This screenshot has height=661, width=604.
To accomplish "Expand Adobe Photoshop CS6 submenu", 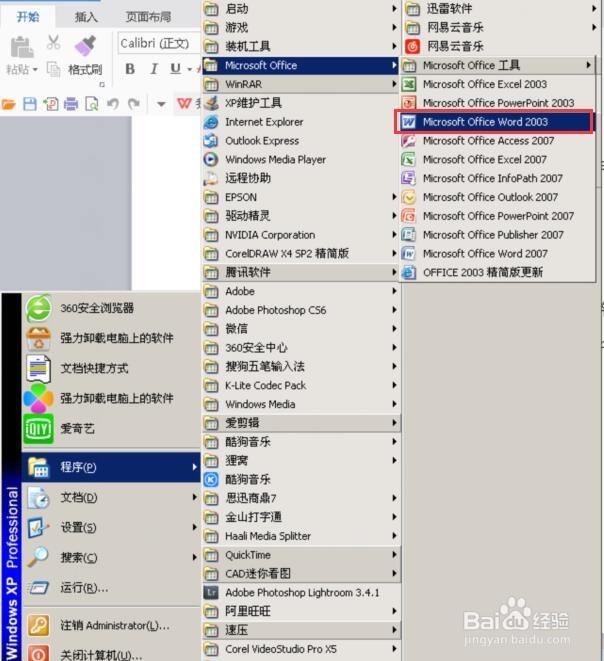I will [300, 310].
